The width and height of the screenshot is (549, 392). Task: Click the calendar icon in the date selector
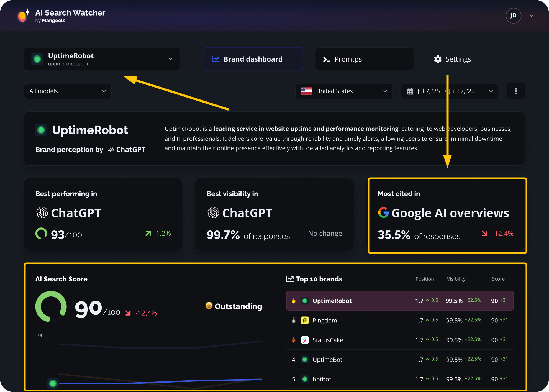(411, 91)
